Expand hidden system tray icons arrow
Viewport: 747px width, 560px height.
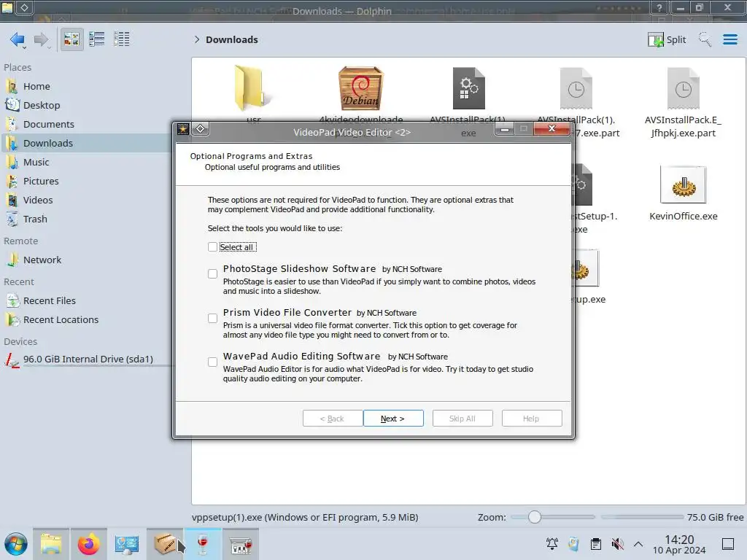(x=638, y=544)
